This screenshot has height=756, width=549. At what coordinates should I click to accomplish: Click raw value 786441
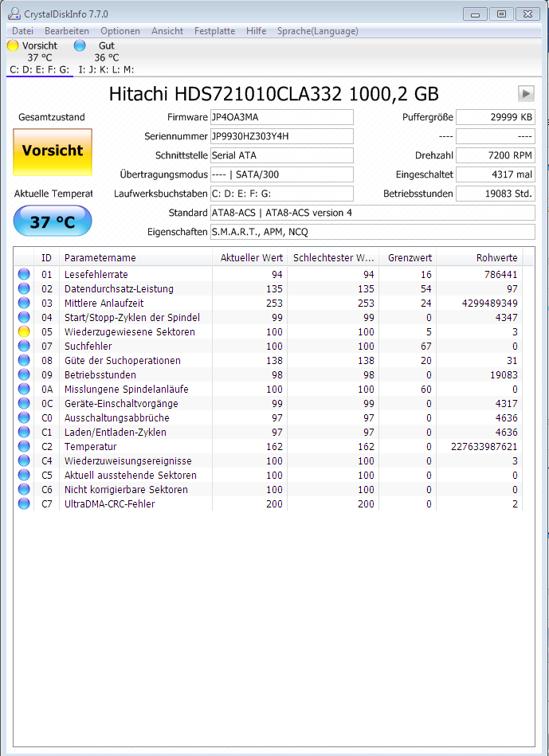click(x=500, y=274)
